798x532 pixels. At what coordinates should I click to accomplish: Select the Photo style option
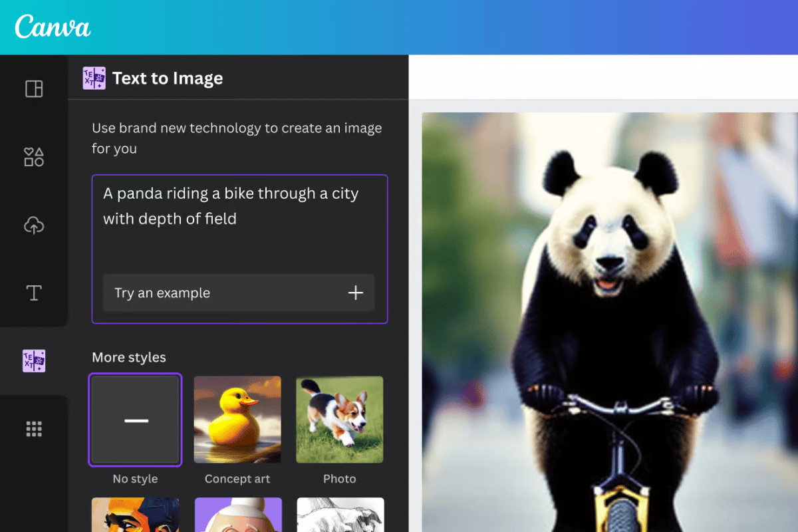pyautogui.click(x=339, y=419)
